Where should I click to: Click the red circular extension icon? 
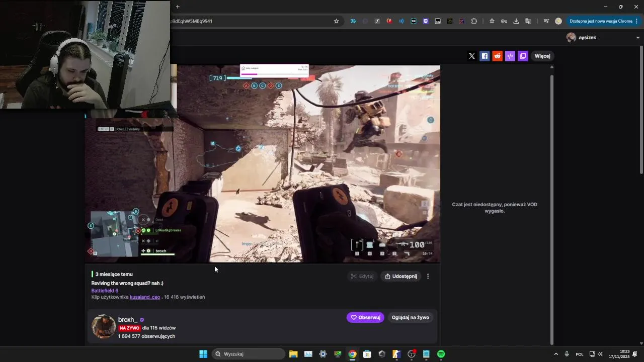click(389, 21)
